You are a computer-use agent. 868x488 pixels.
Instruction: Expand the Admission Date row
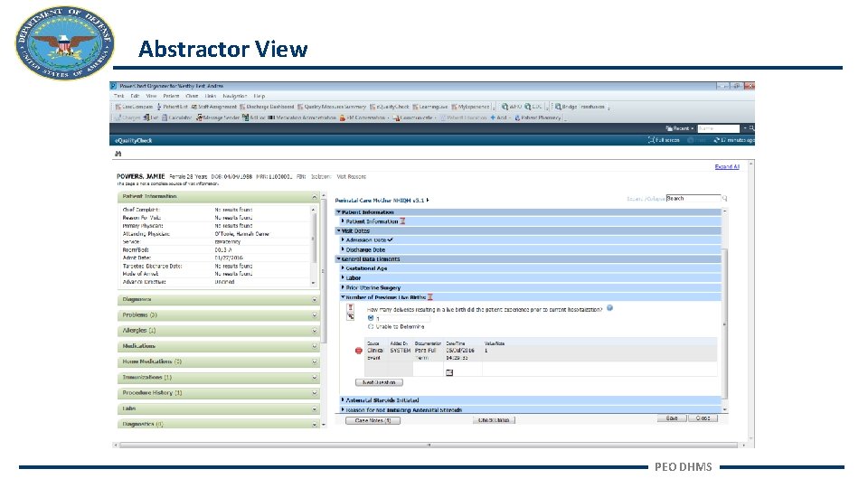click(x=343, y=239)
